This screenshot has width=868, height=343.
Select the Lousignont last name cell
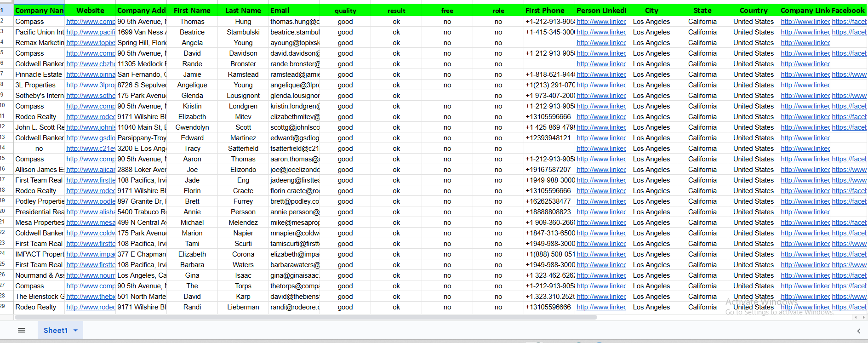243,96
